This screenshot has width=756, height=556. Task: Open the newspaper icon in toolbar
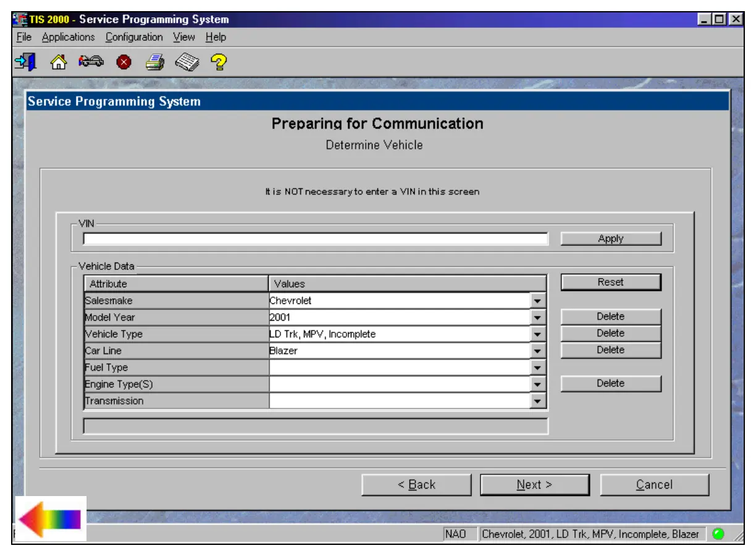tap(187, 62)
